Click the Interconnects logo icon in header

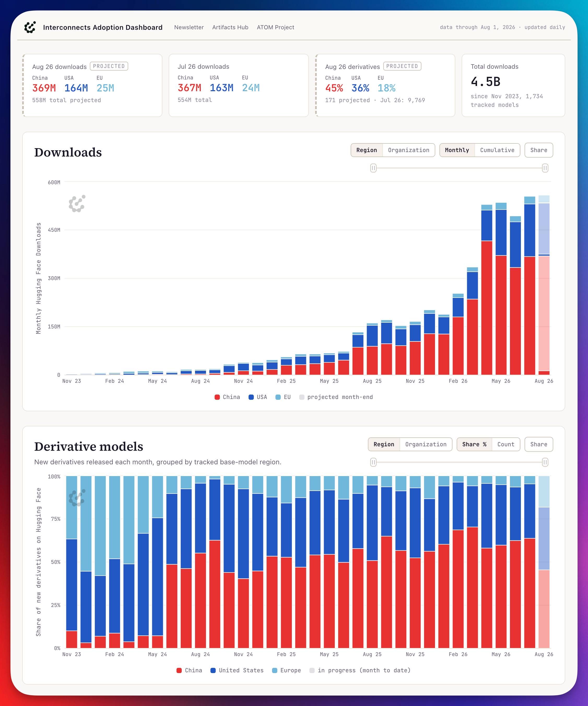coord(30,27)
